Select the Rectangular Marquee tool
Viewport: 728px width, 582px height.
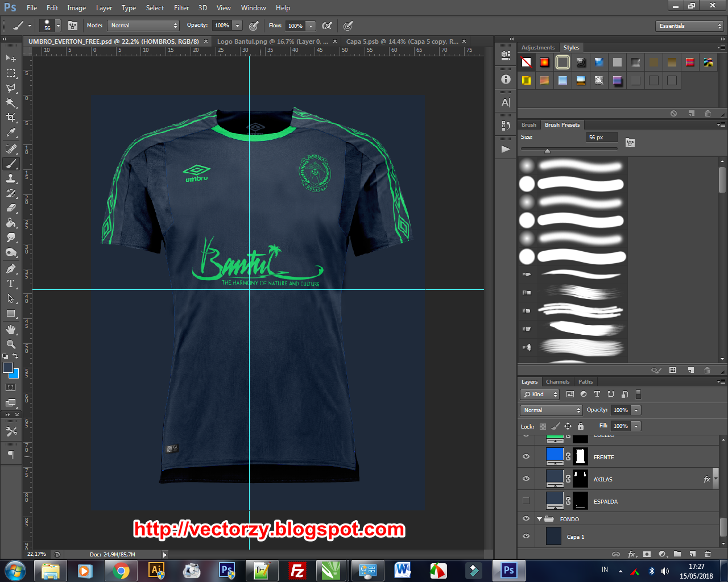[11, 73]
